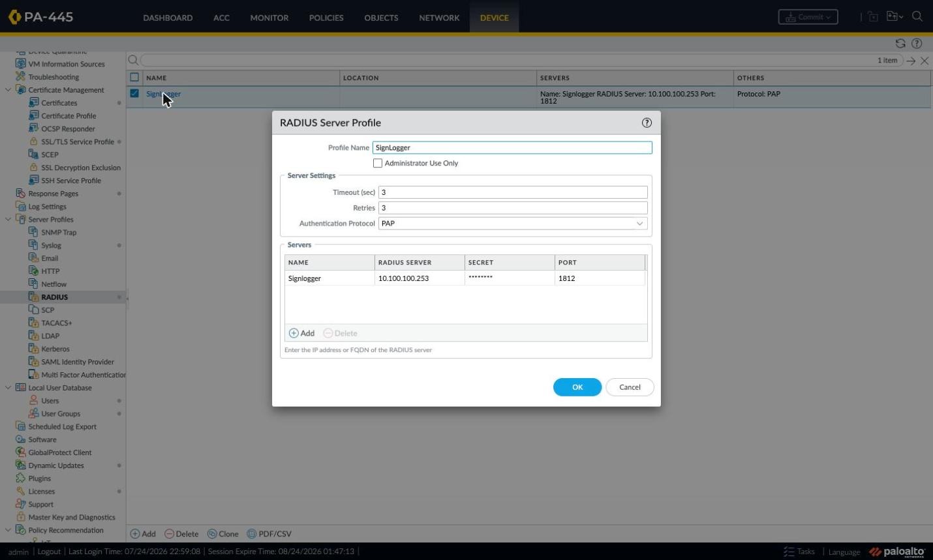Image resolution: width=933 pixels, height=560 pixels.
Task: Click the HTTP server profile icon
Action: (33, 271)
